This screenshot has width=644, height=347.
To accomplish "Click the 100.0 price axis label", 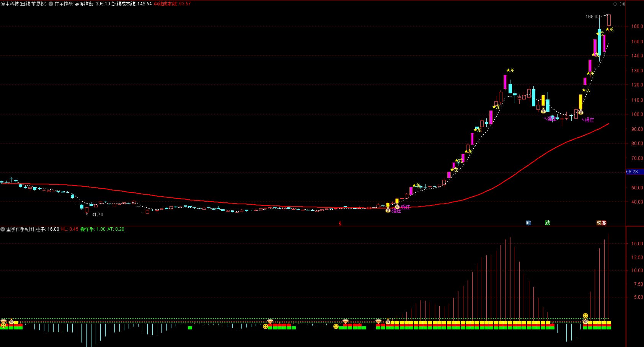I will coord(637,114).
